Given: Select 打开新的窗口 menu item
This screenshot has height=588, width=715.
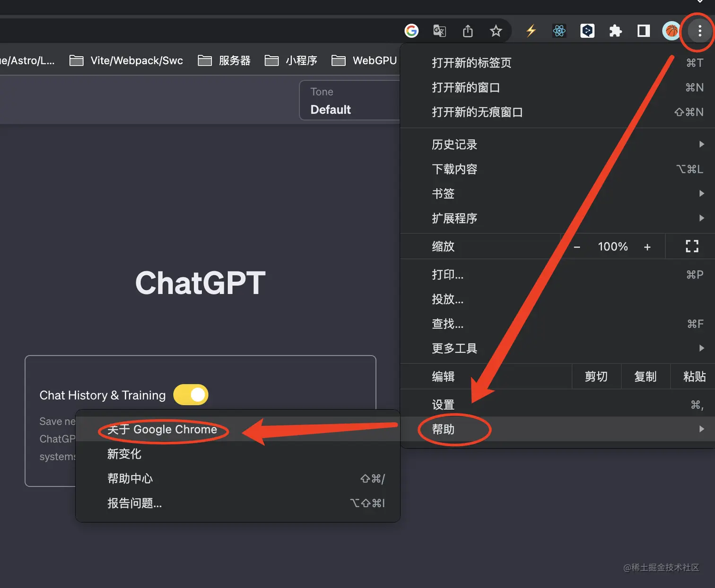Looking at the screenshot, I should 558,87.
